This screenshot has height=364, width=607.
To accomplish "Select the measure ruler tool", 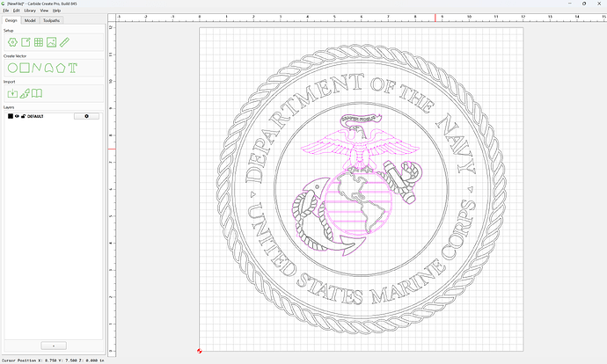I will click(64, 42).
